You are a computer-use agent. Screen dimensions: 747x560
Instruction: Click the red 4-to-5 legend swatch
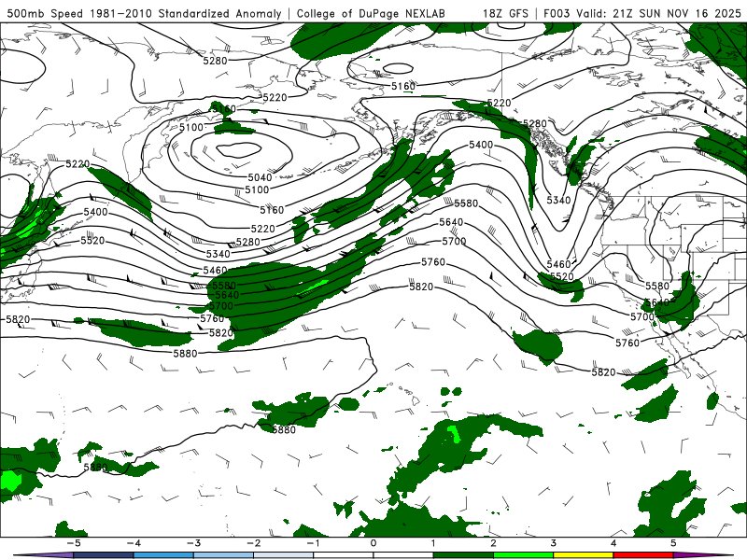point(643,555)
